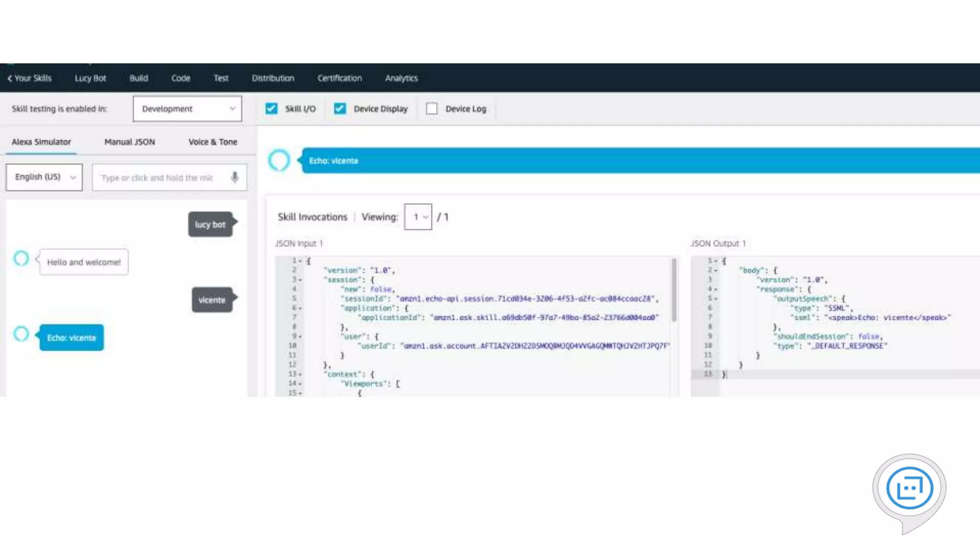Viewport: 980px width, 551px height.
Task: Switch to the Manual JSON tab
Action: pos(130,142)
